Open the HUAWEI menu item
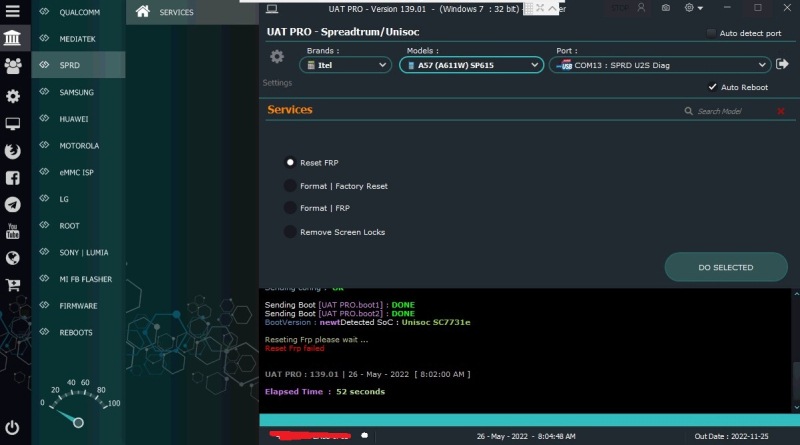Screen dimensions: 800x445 click(x=78, y=118)
